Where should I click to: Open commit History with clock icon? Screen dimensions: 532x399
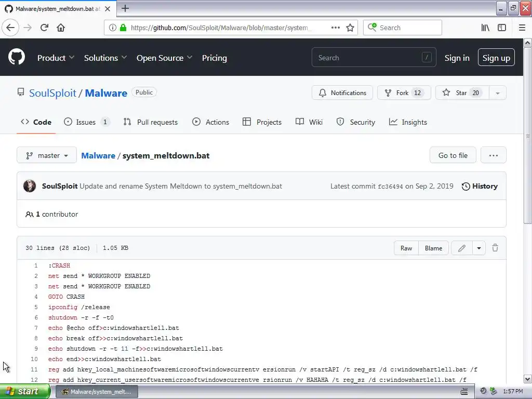[x=480, y=186]
